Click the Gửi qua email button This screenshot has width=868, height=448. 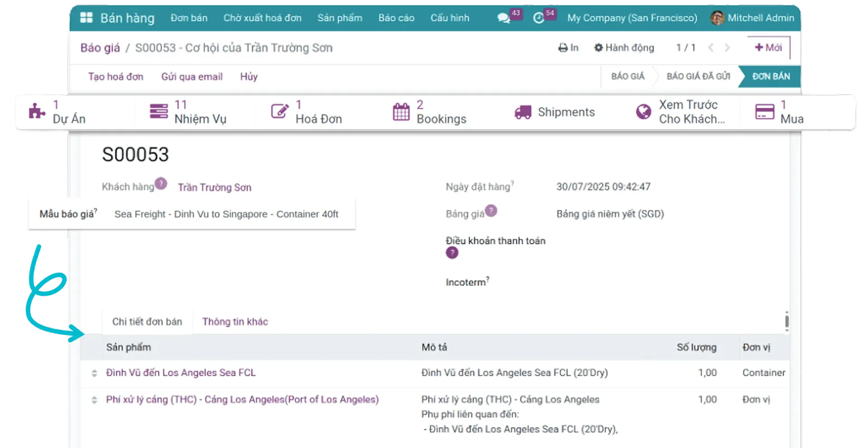point(192,76)
